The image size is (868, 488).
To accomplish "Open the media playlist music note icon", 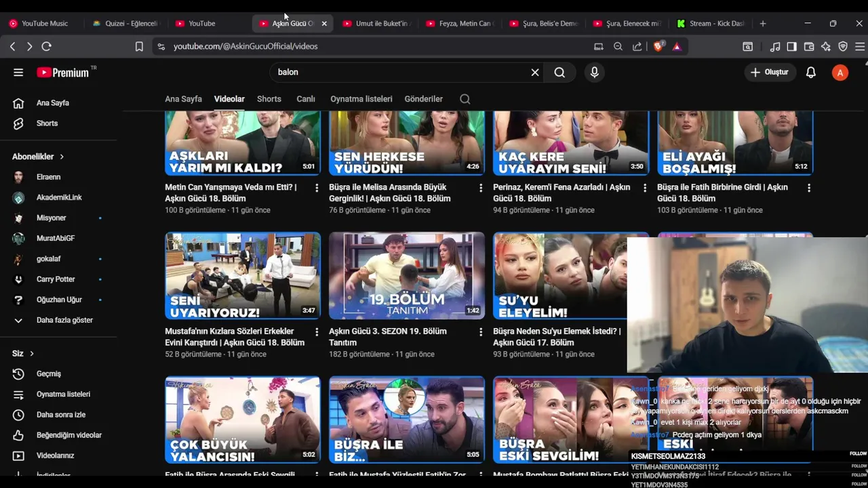I will click(775, 46).
